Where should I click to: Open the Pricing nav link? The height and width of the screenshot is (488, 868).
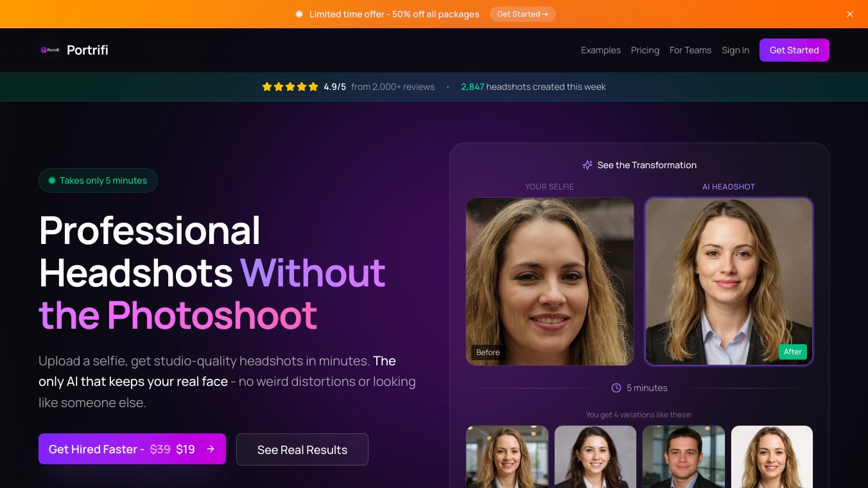coord(645,50)
